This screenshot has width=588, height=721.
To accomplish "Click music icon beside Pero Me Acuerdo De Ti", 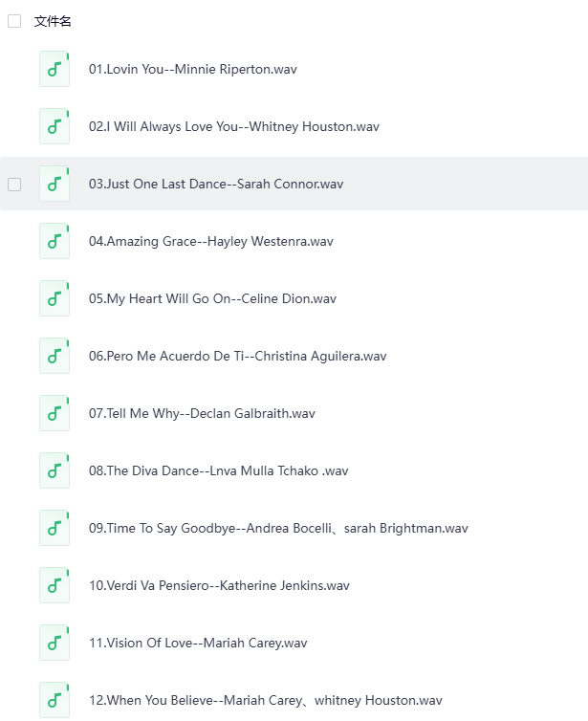I will (54, 356).
